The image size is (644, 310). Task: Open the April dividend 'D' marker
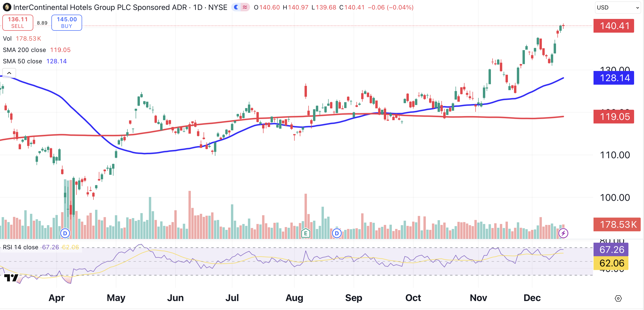click(x=65, y=233)
